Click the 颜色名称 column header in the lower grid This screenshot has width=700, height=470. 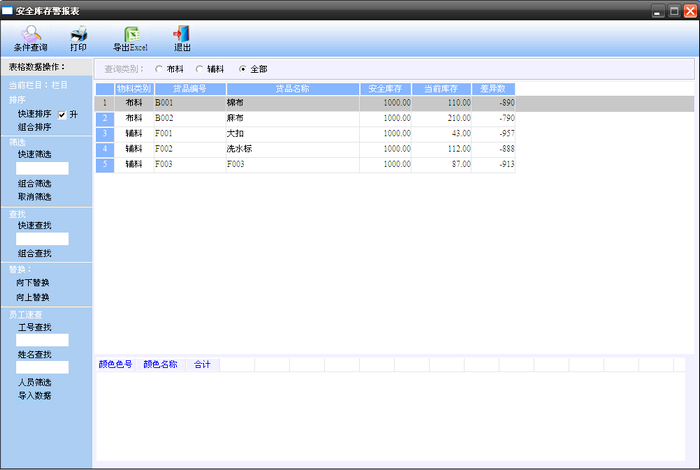coord(160,365)
